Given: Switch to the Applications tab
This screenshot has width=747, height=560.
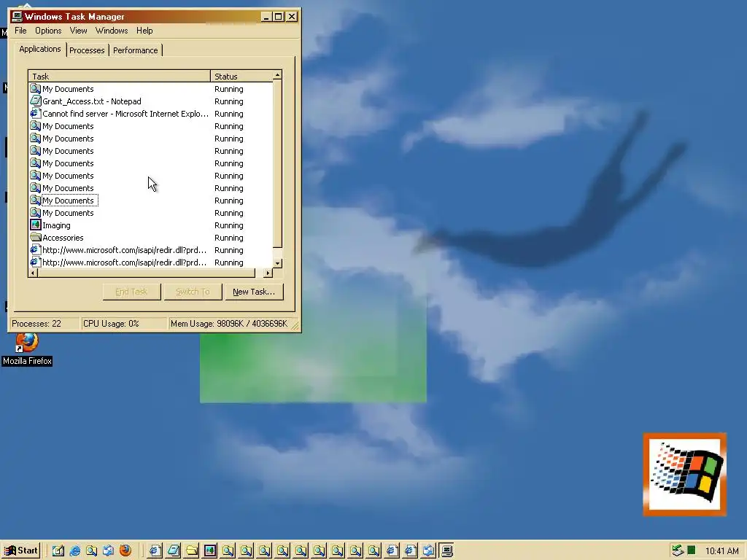Looking at the screenshot, I should (40, 49).
